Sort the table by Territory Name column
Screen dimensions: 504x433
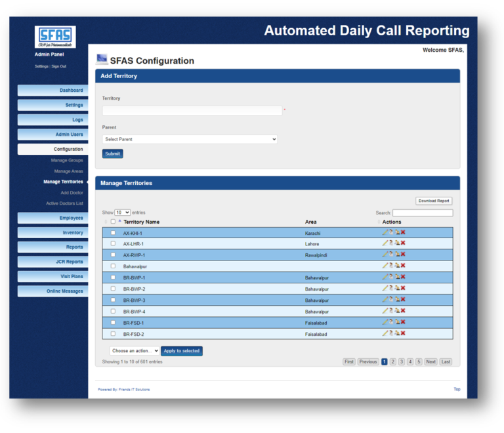141,222
